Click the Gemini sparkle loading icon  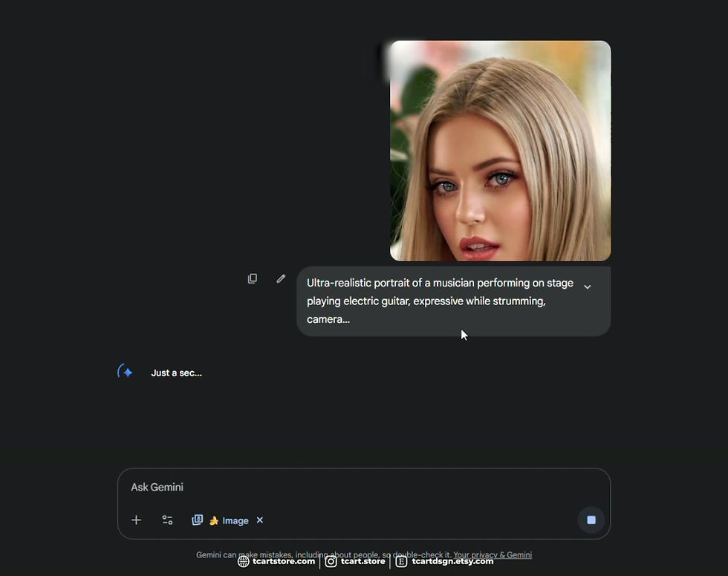126,372
